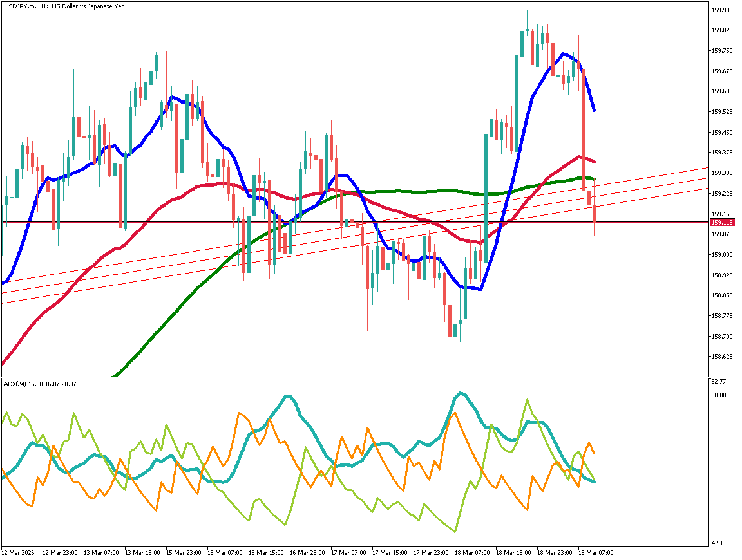This screenshot has height=560, width=742.
Task: Click the 17 Mar 07:00 time label
Action: [x=348, y=552]
